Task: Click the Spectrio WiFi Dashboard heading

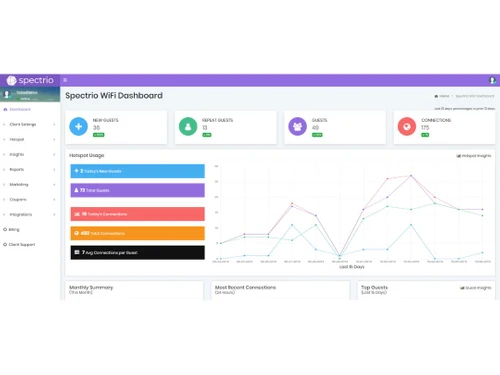Action: click(x=114, y=96)
